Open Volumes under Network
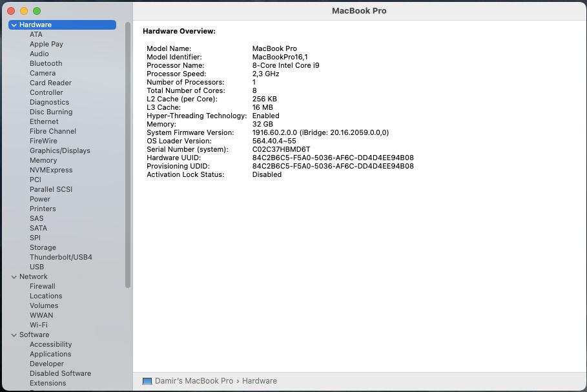 point(44,306)
